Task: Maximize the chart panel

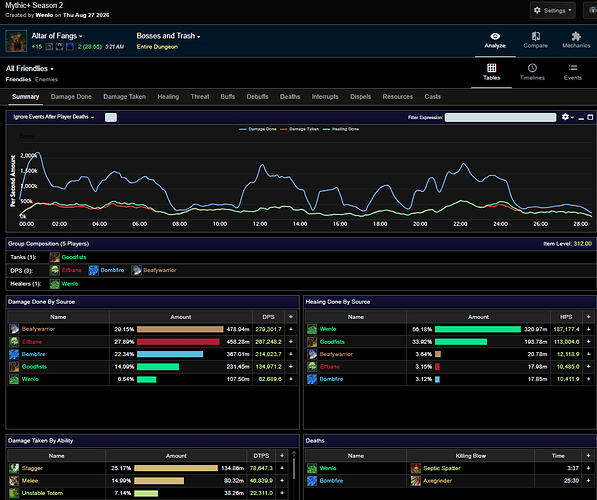Action: point(590,117)
